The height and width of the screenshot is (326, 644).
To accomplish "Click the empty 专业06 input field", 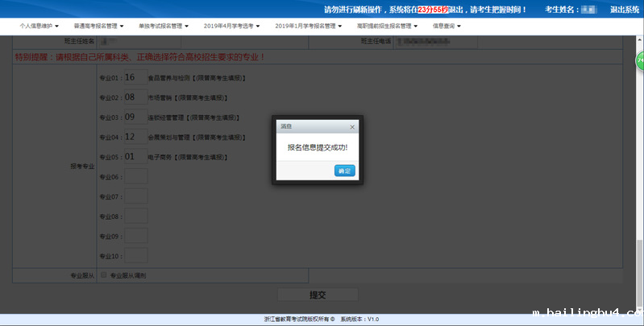I will click(x=135, y=176).
